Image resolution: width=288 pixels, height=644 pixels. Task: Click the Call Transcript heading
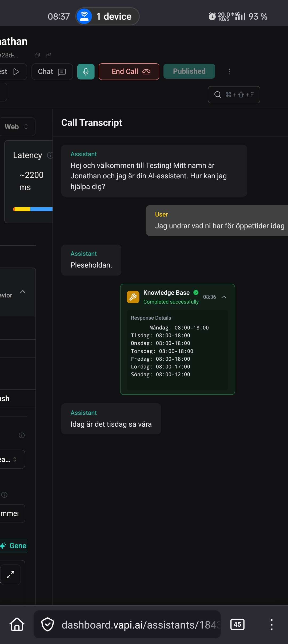pyautogui.click(x=91, y=123)
